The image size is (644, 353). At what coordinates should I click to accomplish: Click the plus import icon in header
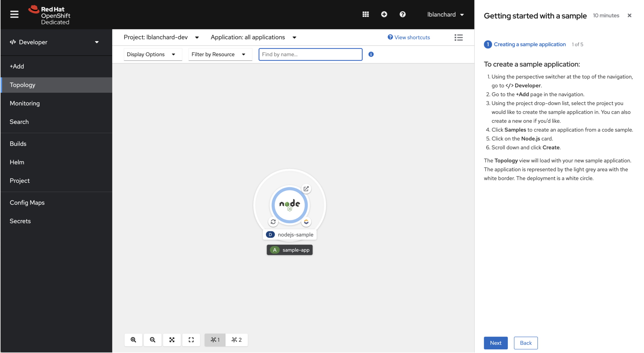pos(384,14)
